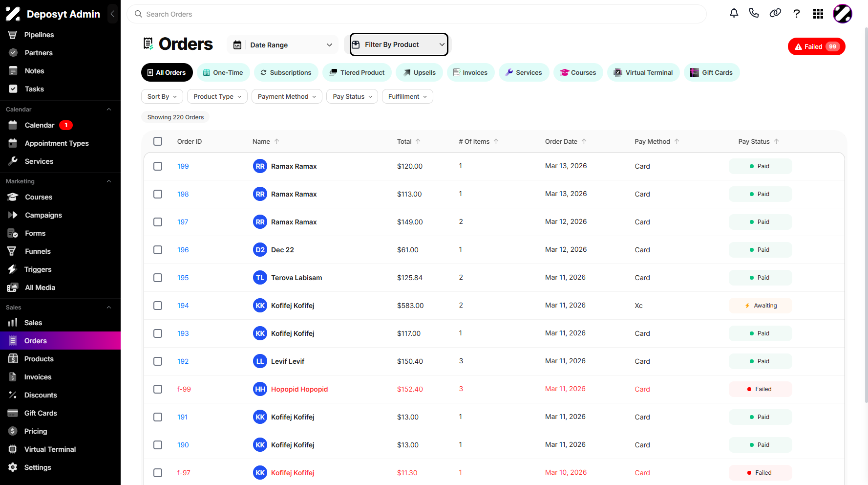Toggle the select-all checkbox in table header
868x485 pixels.
(x=158, y=141)
